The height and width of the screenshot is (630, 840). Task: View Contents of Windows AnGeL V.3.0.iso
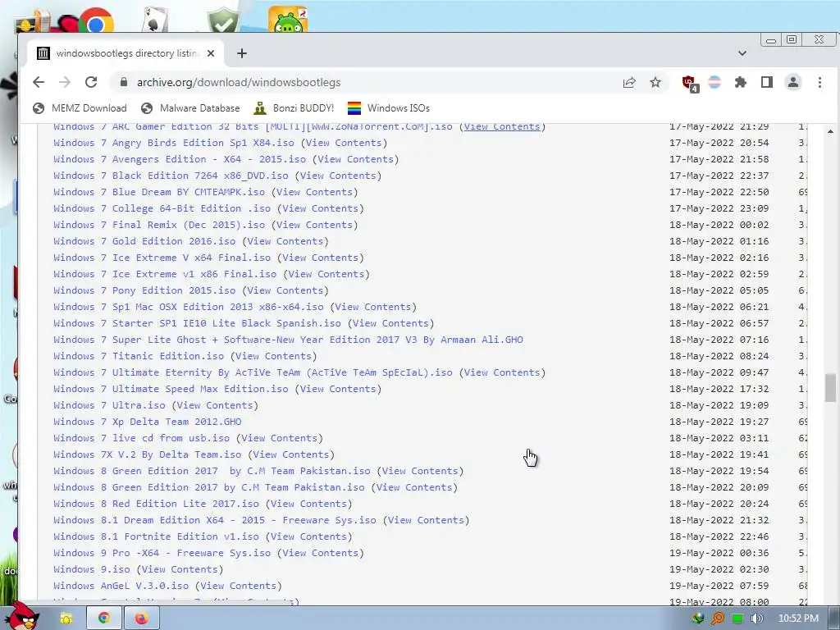coord(239,586)
